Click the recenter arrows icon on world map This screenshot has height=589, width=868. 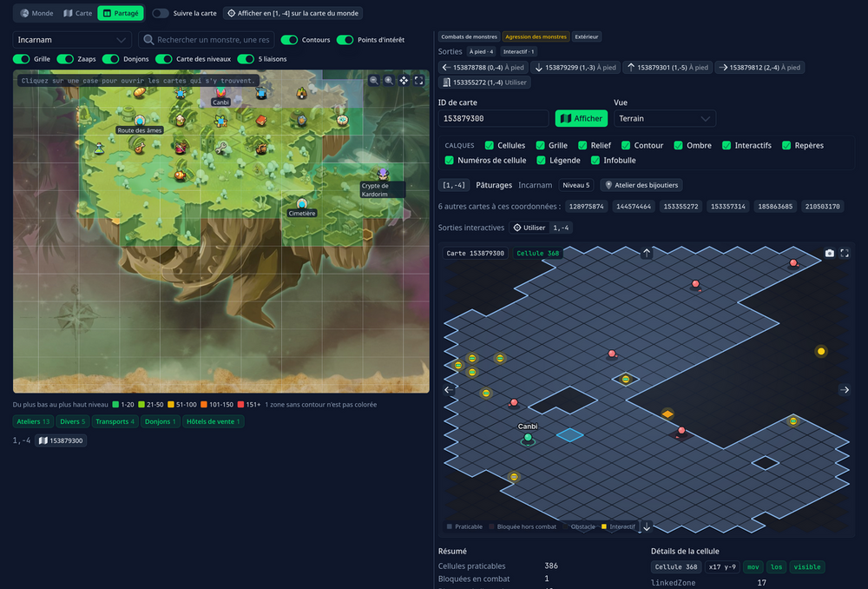[404, 80]
